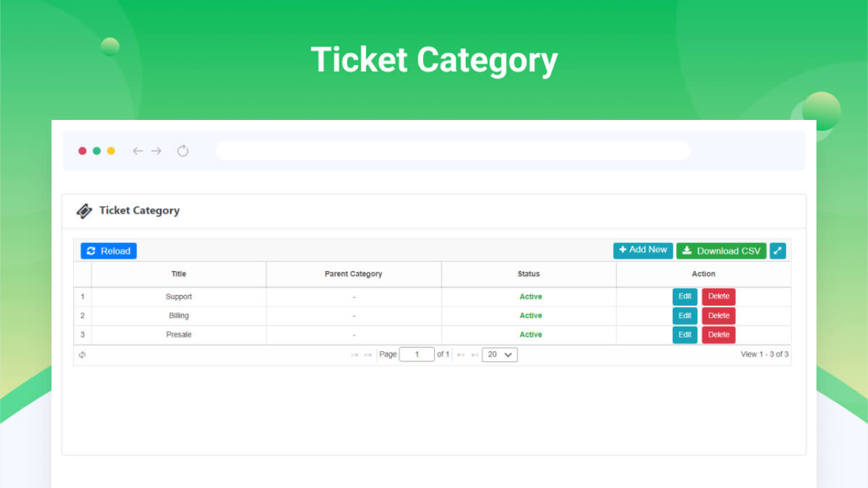
Task: Jump to last page arrow in pager
Action: [475, 354]
